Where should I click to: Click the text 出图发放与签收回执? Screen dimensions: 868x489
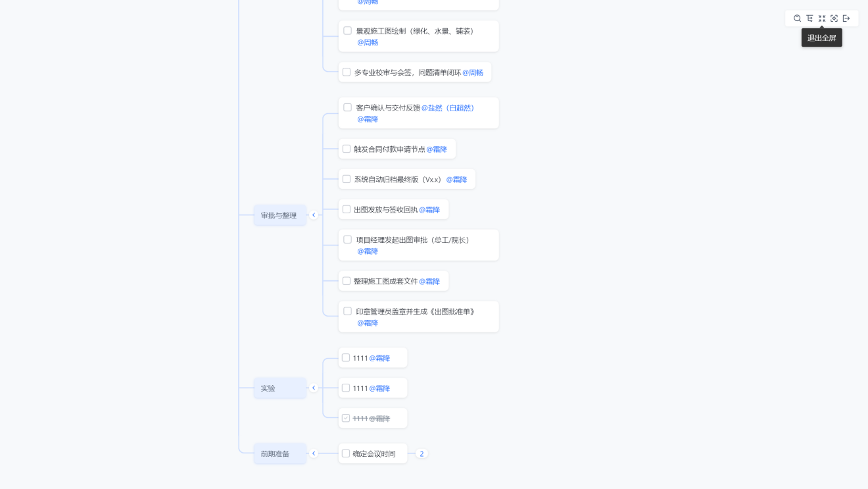(x=386, y=210)
